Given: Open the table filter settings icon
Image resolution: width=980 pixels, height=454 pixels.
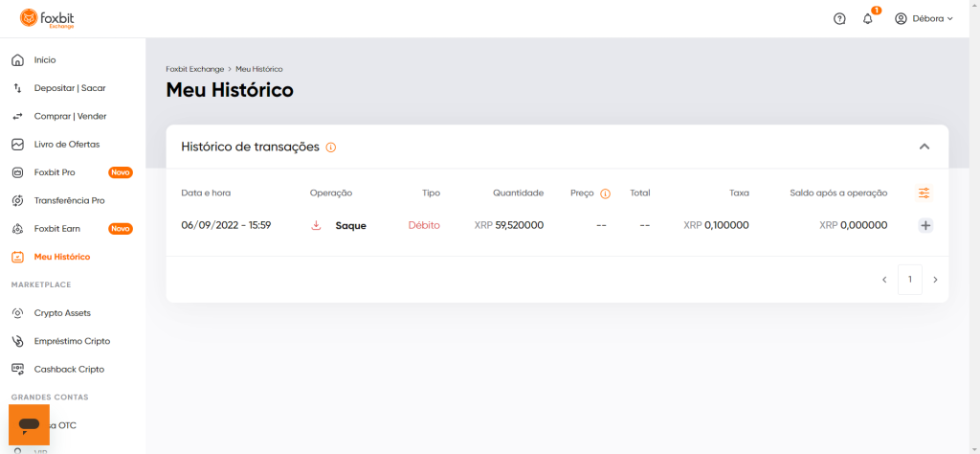Looking at the screenshot, I should [924, 193].
